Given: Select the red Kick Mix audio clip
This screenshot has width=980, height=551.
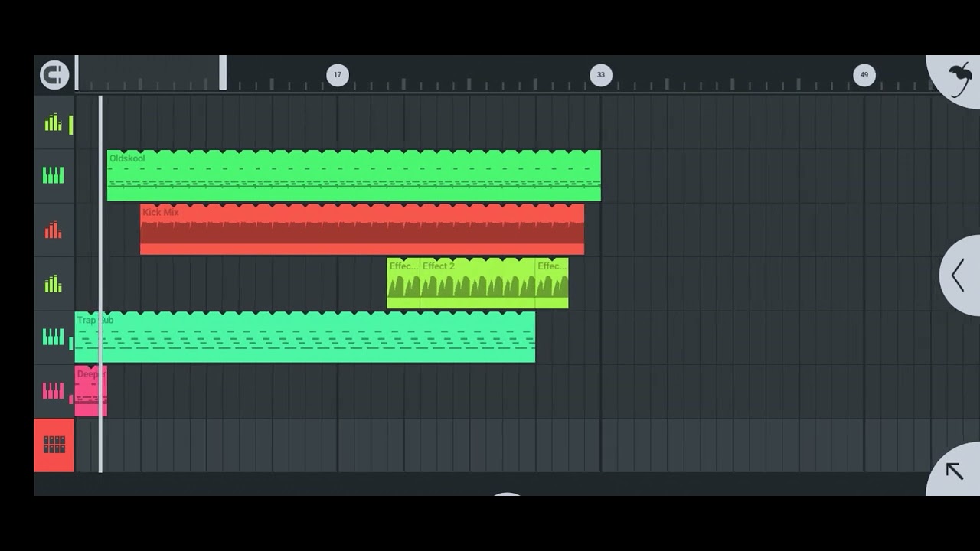Looking at the screenshot, I should 362,229.
